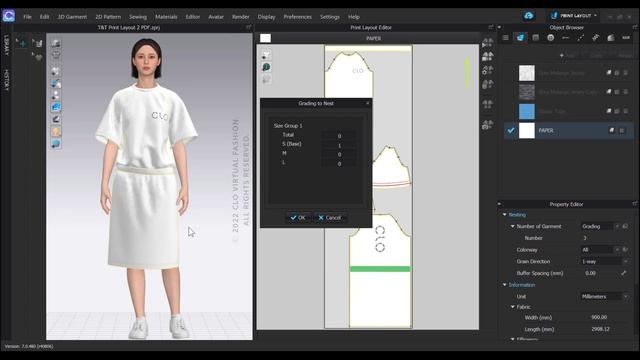This screenshot has width=640, height=360.
Task: Click the CLO application logo icon
Action: click(9, 16)
